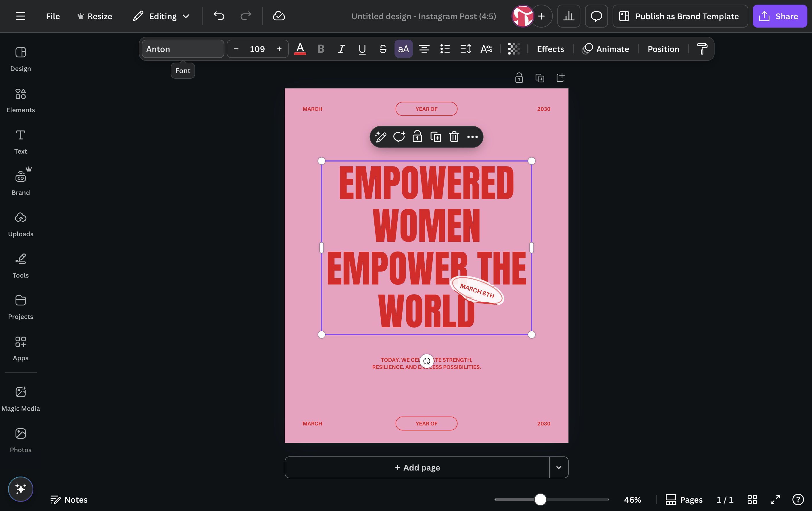Toggle underline formatting
The image size is (812, 511).
click(x=362, y=49)
